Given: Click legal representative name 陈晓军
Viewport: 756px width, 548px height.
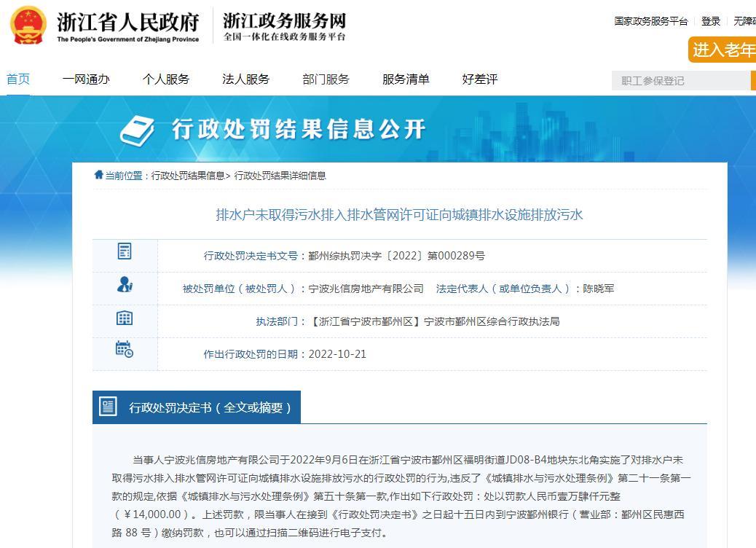Looking at the screenshot, I should click(x=599, y=289).
